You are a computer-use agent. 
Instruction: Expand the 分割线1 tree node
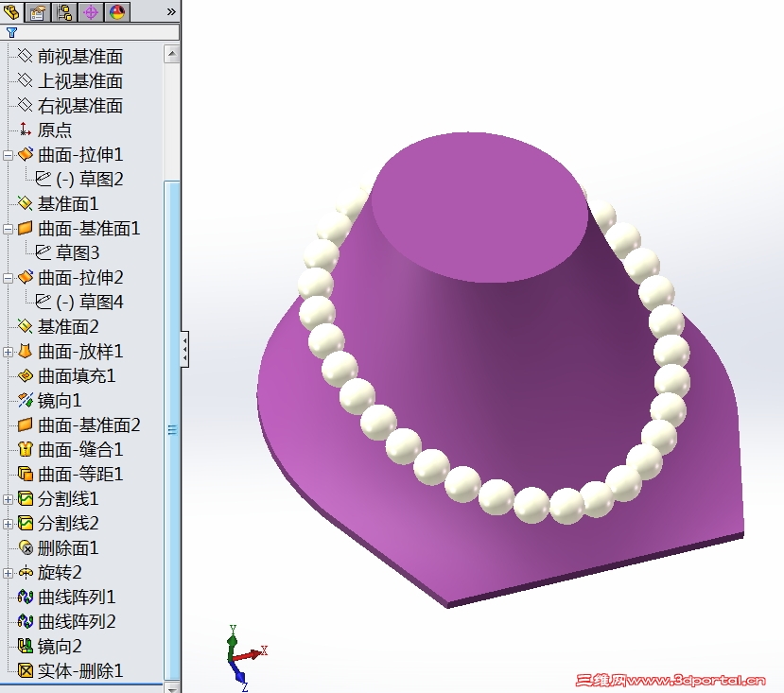pos(8,499)
